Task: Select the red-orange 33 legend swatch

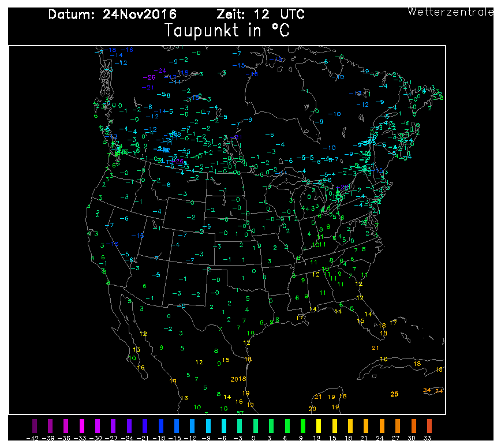Action: [428, 427]
